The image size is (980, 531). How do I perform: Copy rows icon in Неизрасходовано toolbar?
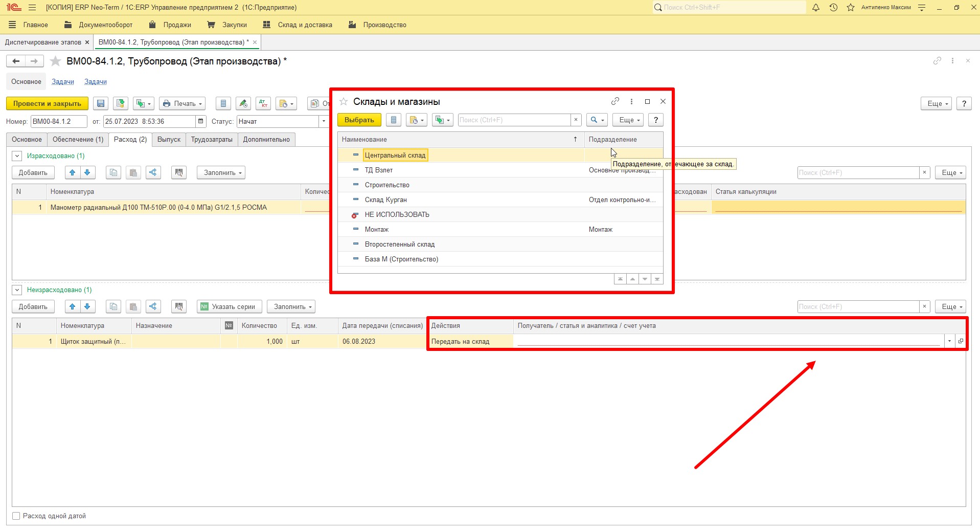coord(113,306)
